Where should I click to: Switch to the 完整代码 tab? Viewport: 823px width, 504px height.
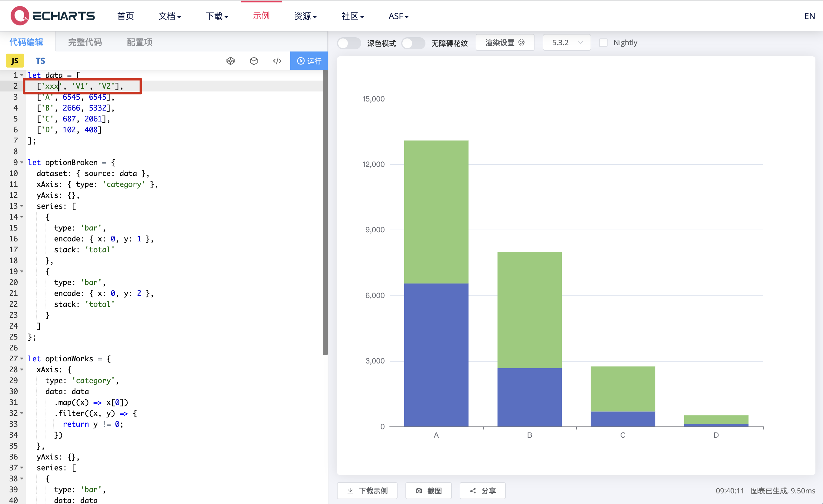85,42
